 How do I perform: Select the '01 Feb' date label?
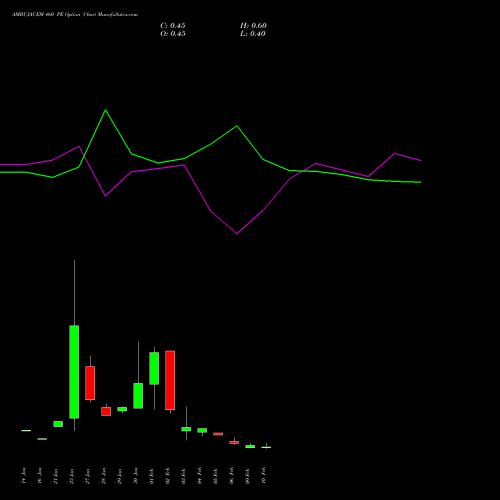152,475
